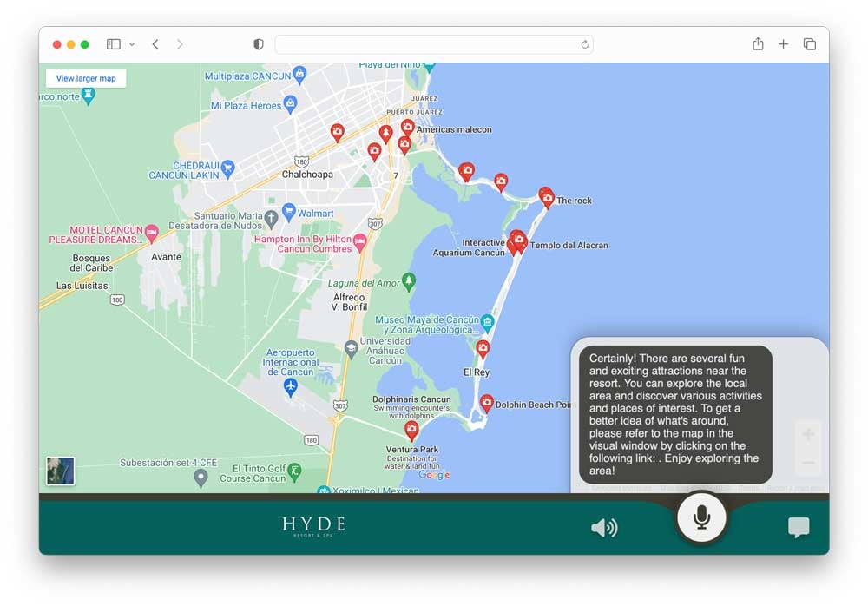Click the privacy shield icon
This screenshot has height=606, width=868.
tap(258, 44)
